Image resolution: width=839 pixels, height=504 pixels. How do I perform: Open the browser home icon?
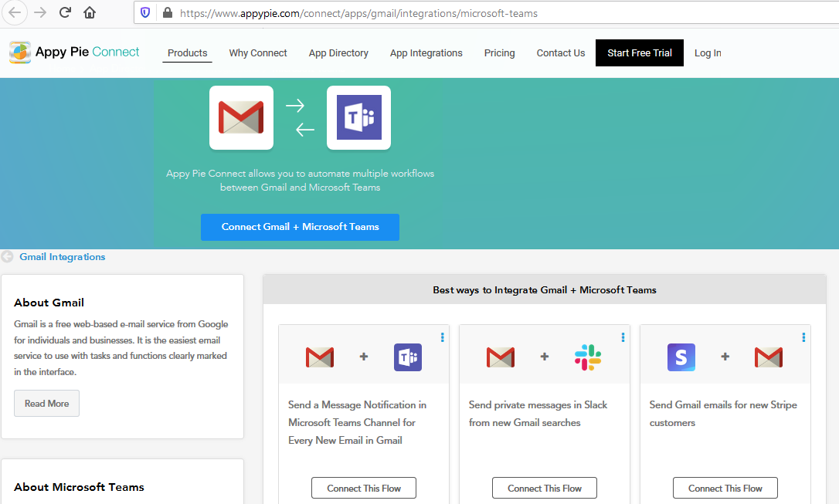coord(90,13)
